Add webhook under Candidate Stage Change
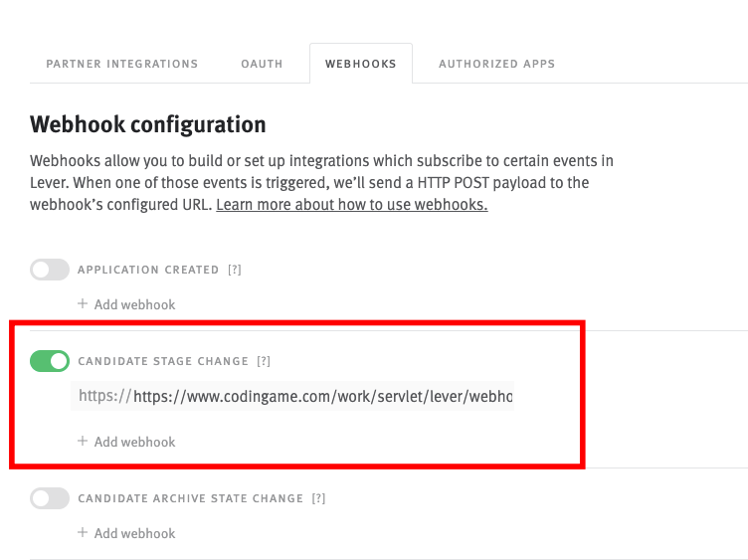The image size is (748, 560). click(126, 442)
